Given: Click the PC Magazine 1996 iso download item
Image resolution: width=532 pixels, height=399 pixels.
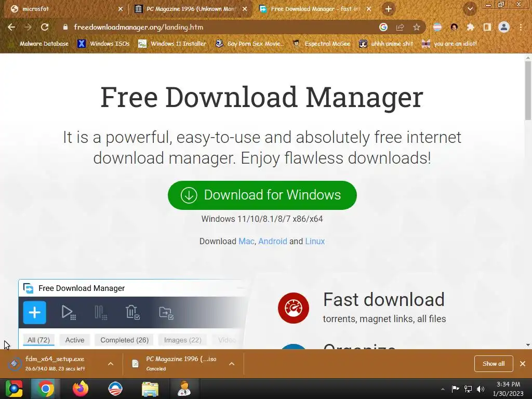Looking at the screenshot, I should tap(177, 363).
